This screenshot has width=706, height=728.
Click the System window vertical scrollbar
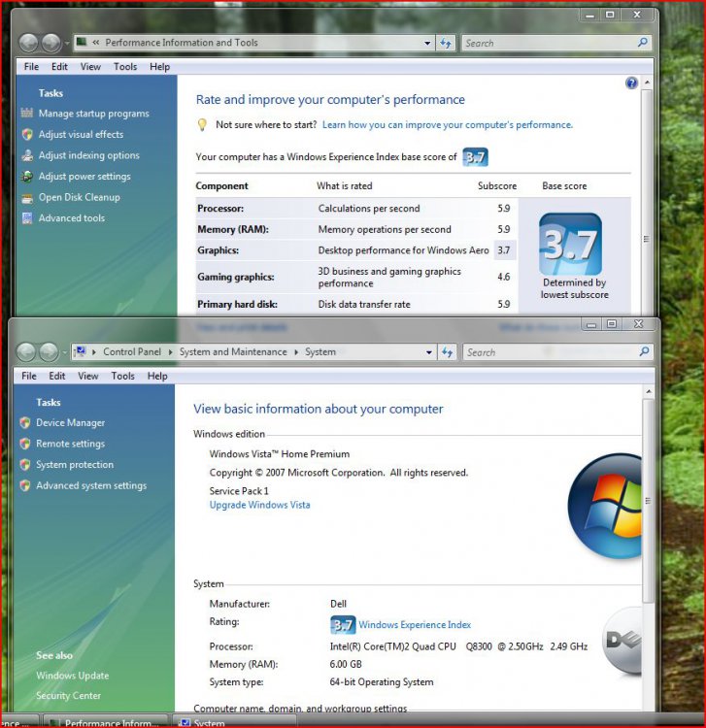coord(649,500)
